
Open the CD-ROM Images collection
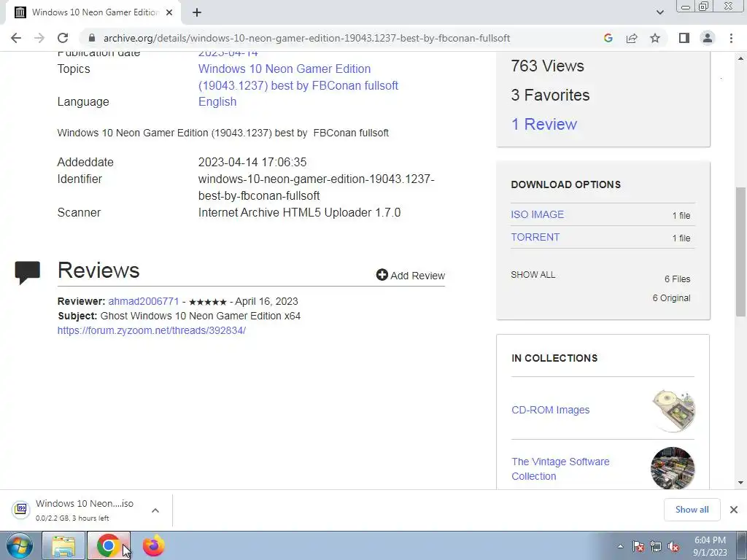tap(550, 410)
